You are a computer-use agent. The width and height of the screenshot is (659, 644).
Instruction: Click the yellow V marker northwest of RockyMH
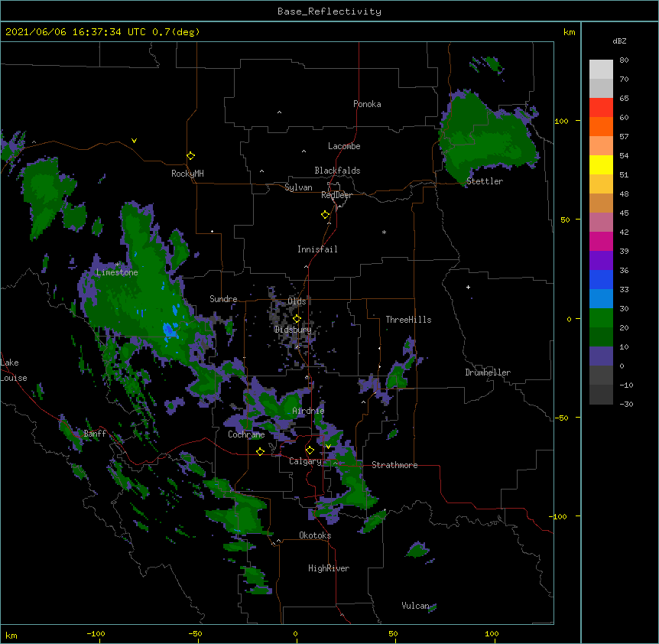[134, 141]
